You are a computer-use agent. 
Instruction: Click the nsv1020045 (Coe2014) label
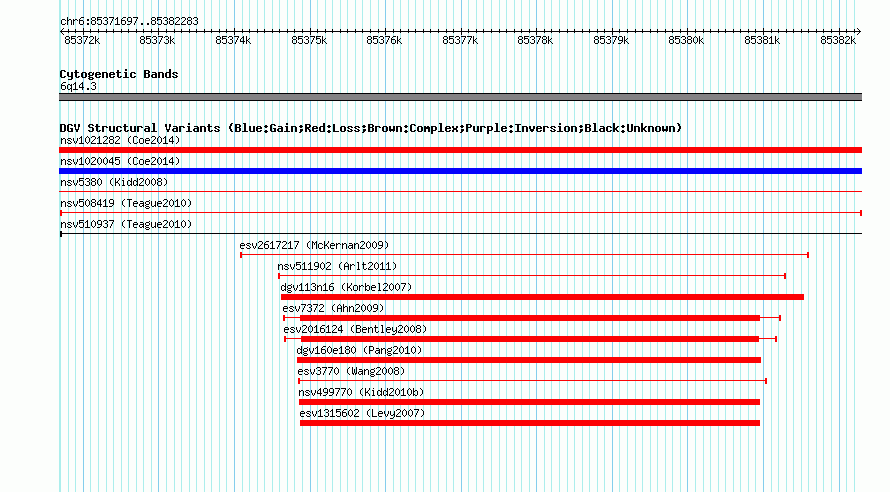(120, 161)
